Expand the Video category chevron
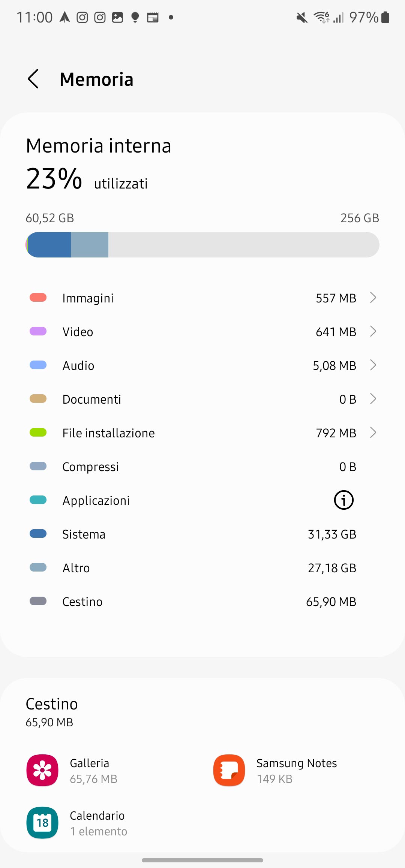The height and width of the screenshot is (868, 405). (373, 331)
